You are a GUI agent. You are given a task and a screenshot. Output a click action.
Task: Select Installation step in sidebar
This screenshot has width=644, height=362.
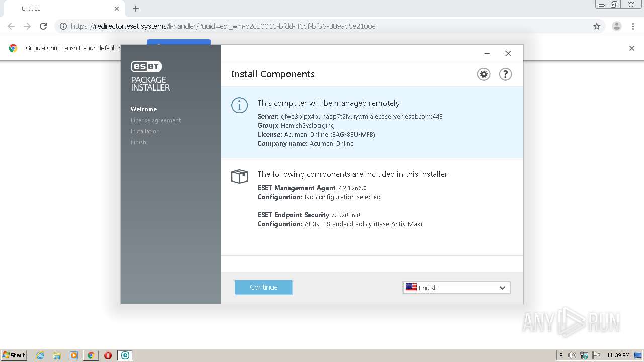click(x=145, y=131)
